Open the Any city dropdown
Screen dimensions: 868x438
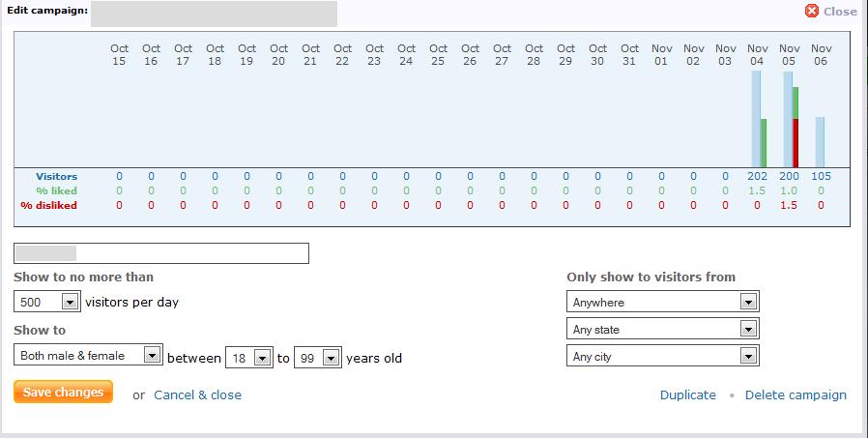[663, 356]
